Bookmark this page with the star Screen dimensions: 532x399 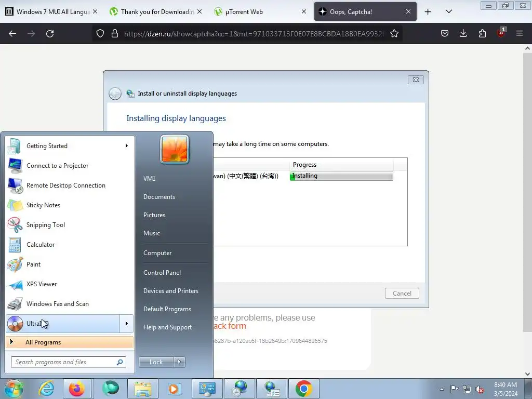click(394, 34)
